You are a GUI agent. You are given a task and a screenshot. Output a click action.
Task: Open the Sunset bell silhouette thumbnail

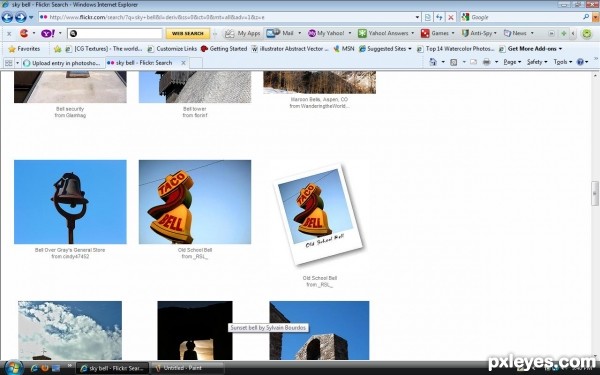pyautogui.click(x=195, y=330)
